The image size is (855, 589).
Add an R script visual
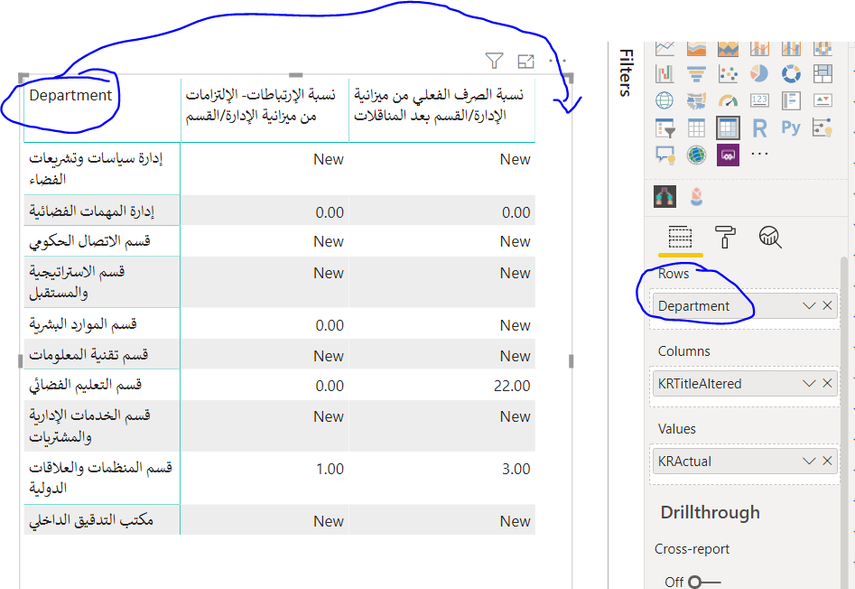(x=759, y=128)
